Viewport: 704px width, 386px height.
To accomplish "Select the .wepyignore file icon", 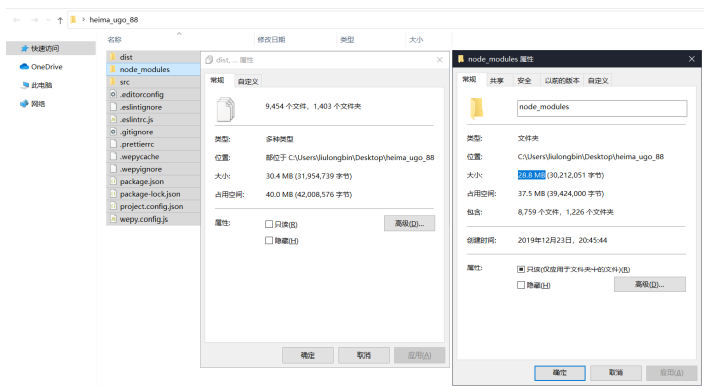I will click(x=113, y=169).
